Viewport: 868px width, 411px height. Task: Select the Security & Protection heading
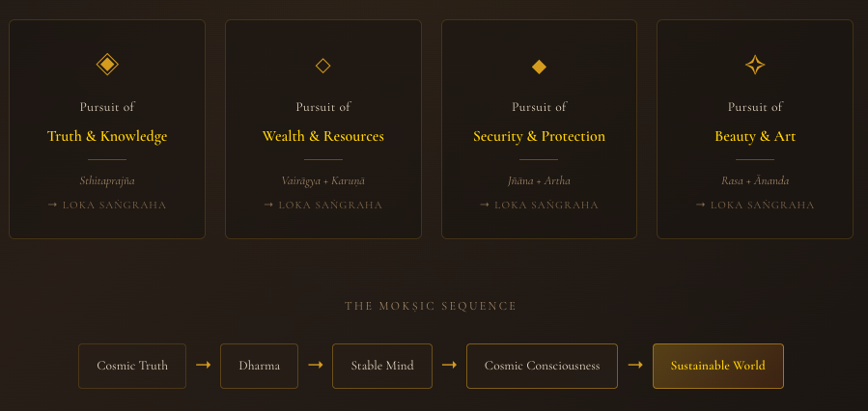tap(539, 136)
